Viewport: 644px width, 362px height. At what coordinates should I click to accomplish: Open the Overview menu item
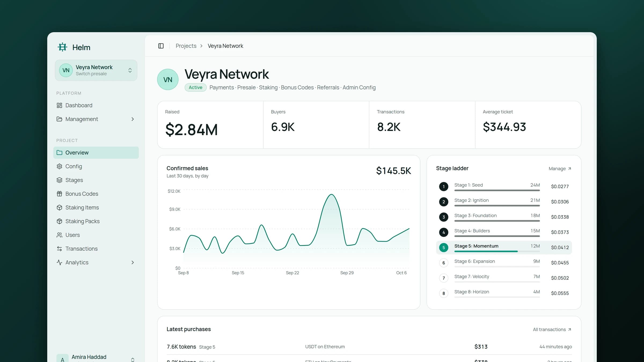coord(96,153)
